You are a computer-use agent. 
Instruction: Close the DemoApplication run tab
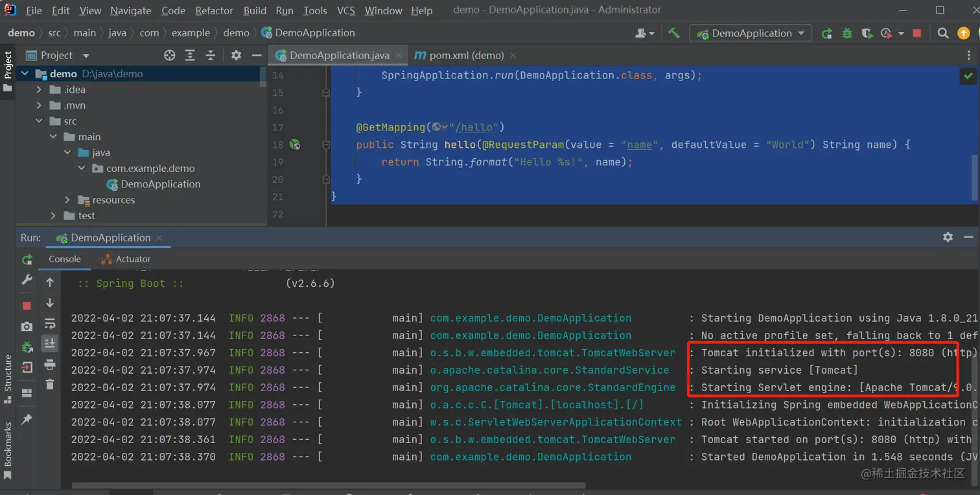tap(159, 238)
